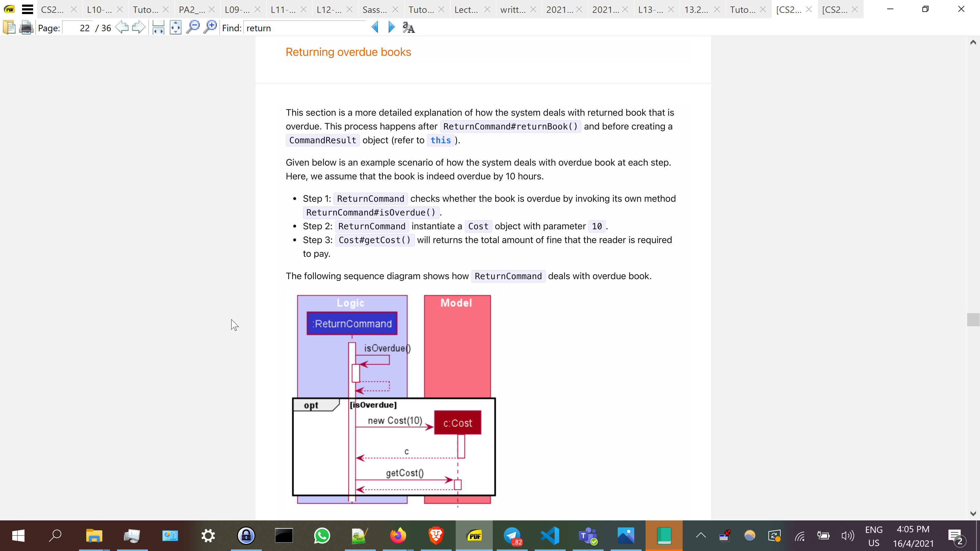Select Fit Width view icon
Image resolution: width=980 pixels, height=551 pixels.
[x=158, y=27]
